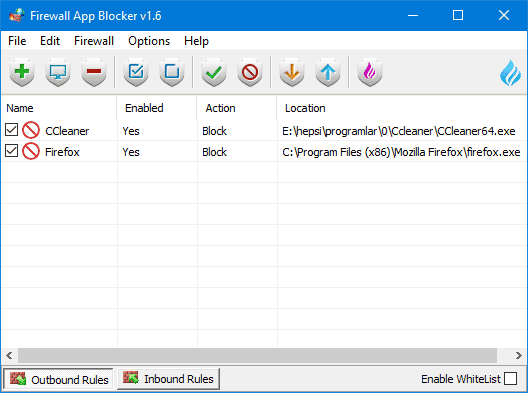Switch to the Inbound Rules tab
The height and width of the screenshot is (393, 528).
[x=168, y=379]
